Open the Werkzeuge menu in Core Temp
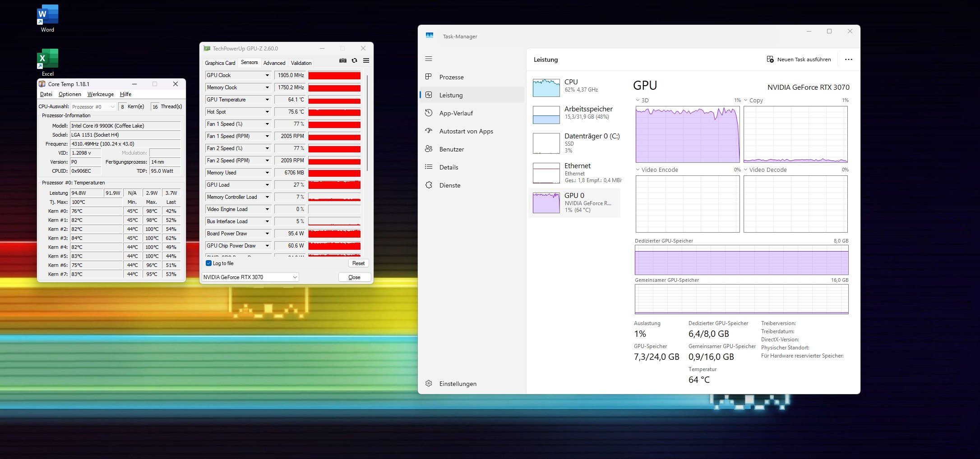Image resolution: width=980 pixels, height=459 pixels. pos(101,94)
